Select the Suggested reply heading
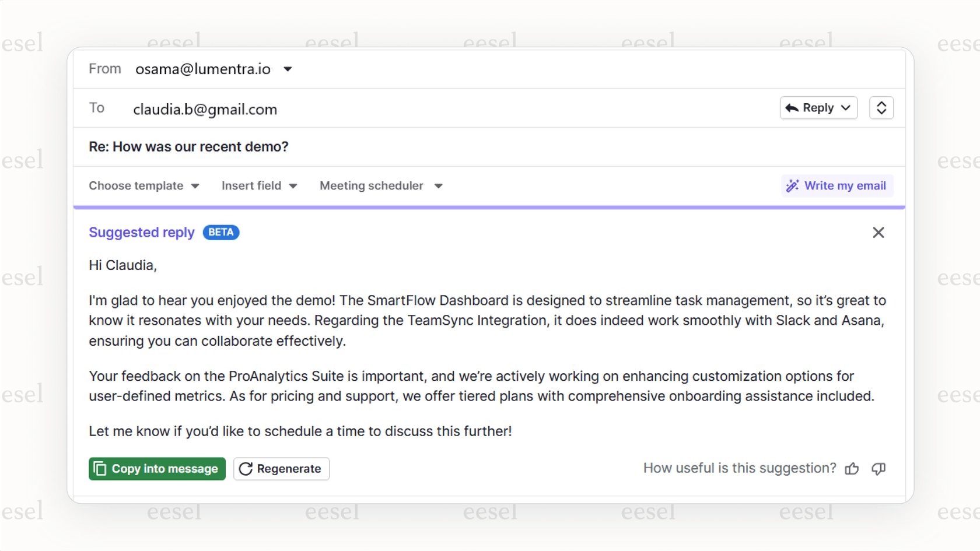Screen dimensions: 980x551 coord(141,232)
